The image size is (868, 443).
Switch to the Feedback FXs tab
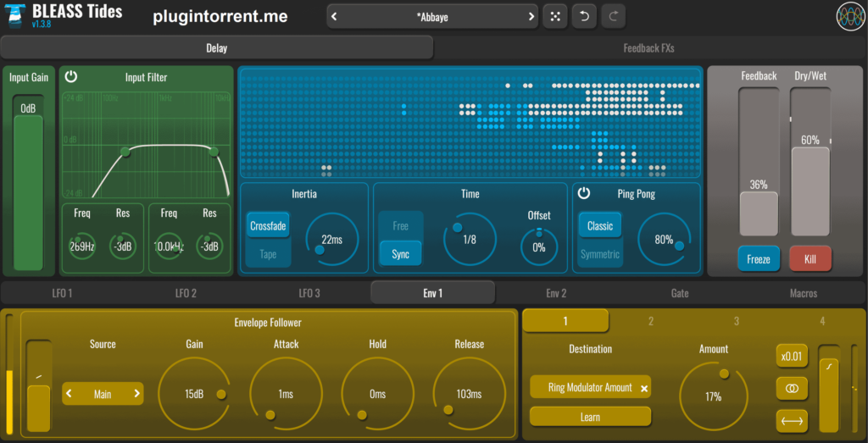[x=648, y=47]
